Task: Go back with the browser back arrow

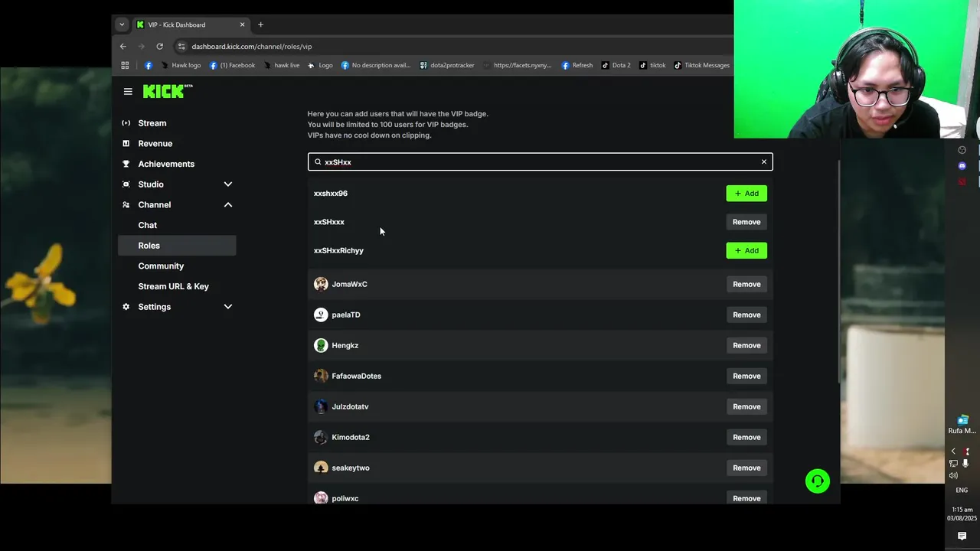Action: (123, 46)
